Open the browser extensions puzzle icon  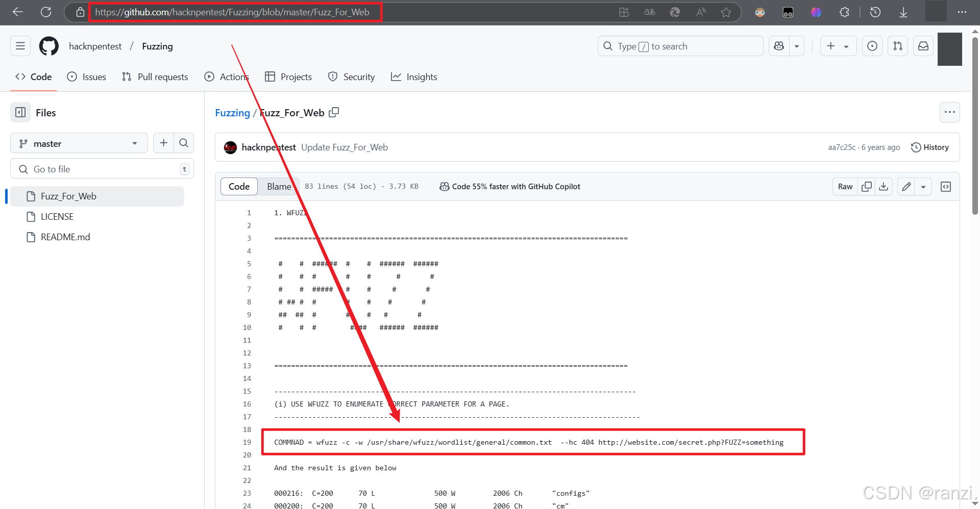844,12
